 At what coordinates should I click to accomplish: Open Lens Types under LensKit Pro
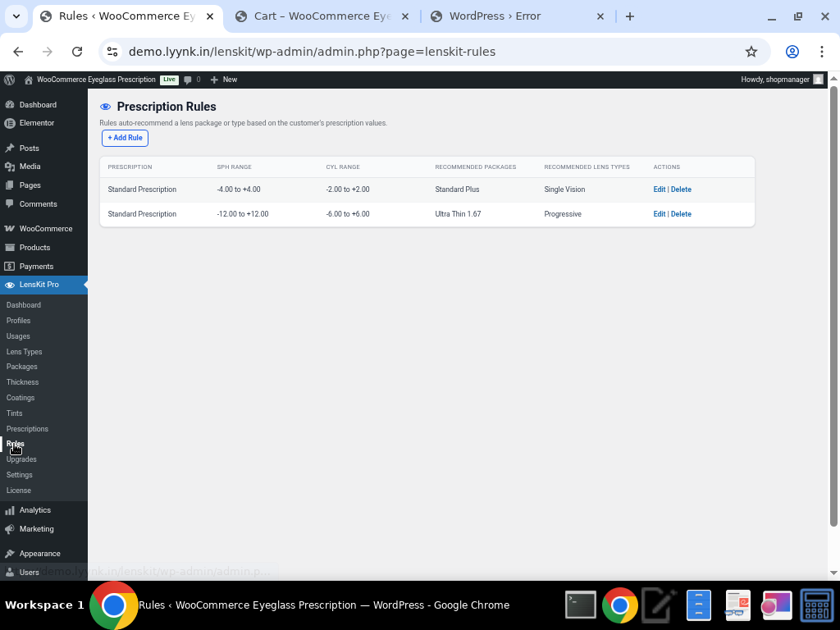tap(24, 352)
